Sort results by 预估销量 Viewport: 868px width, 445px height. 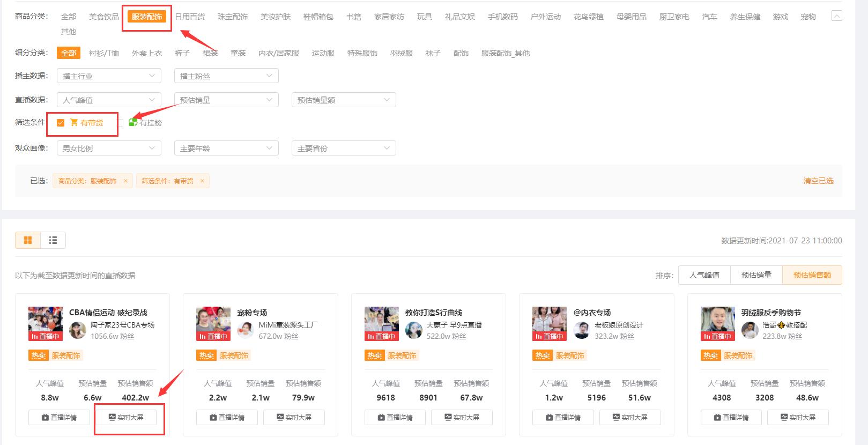[756, 275]
